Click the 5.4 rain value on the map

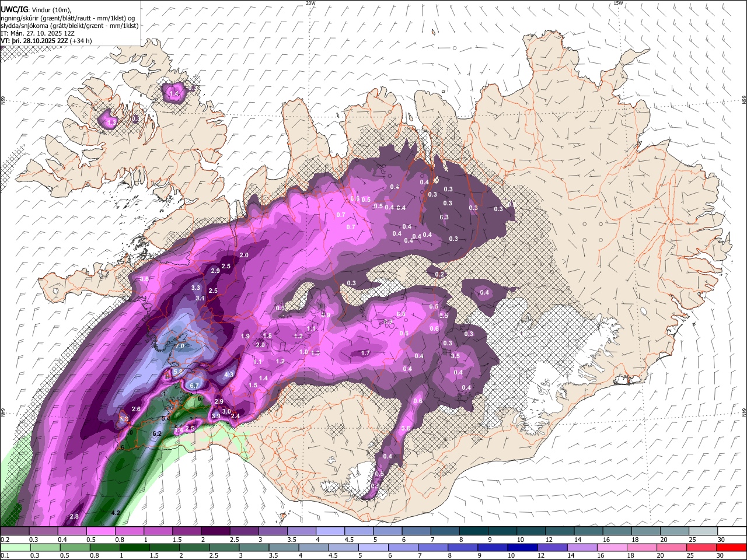click(165, 418)
